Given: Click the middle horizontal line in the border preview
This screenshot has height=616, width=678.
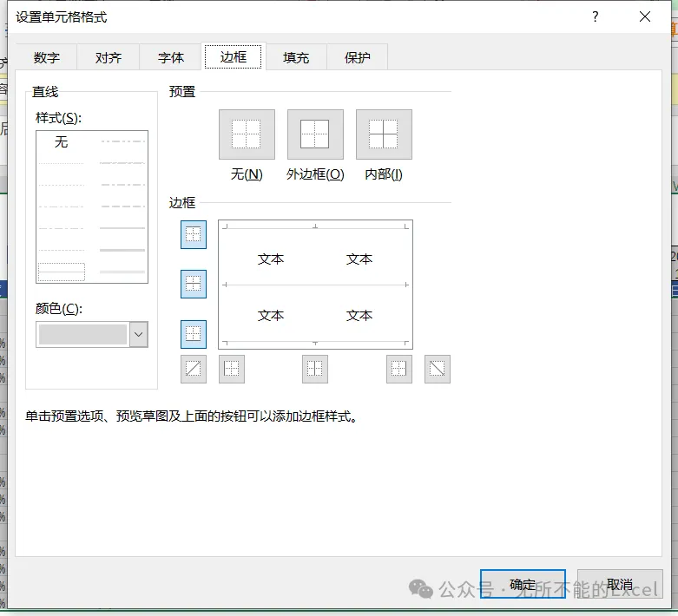Looking at the screenshot, I should tap(316, 285).
